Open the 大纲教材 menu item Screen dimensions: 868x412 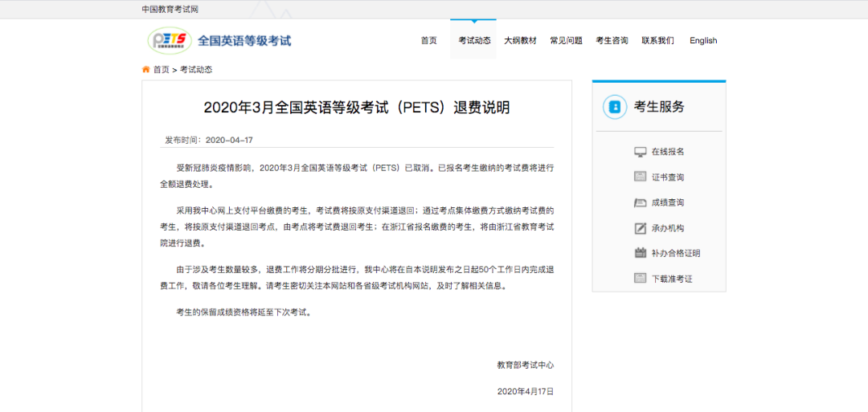pos(520,41)
